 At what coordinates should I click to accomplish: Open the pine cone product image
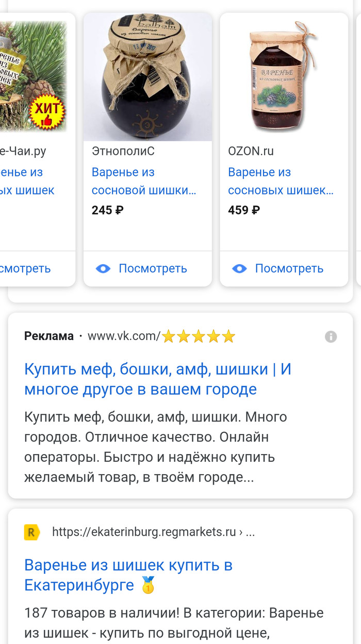pyautogui.click(x=34, y=77)
